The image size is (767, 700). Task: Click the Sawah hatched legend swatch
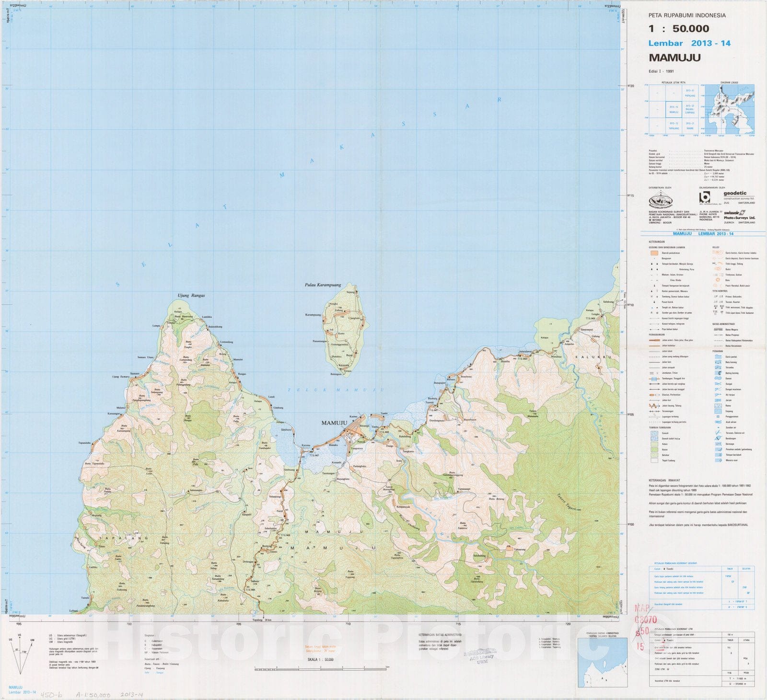pos(654,433)
